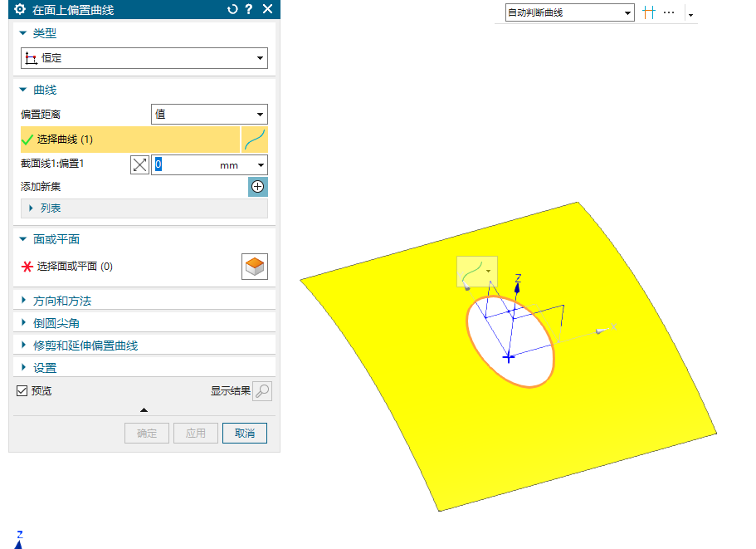Click the floating curve selection icon in viewport
This screenshot has width=756, height=549.
(x=472, y=272)
